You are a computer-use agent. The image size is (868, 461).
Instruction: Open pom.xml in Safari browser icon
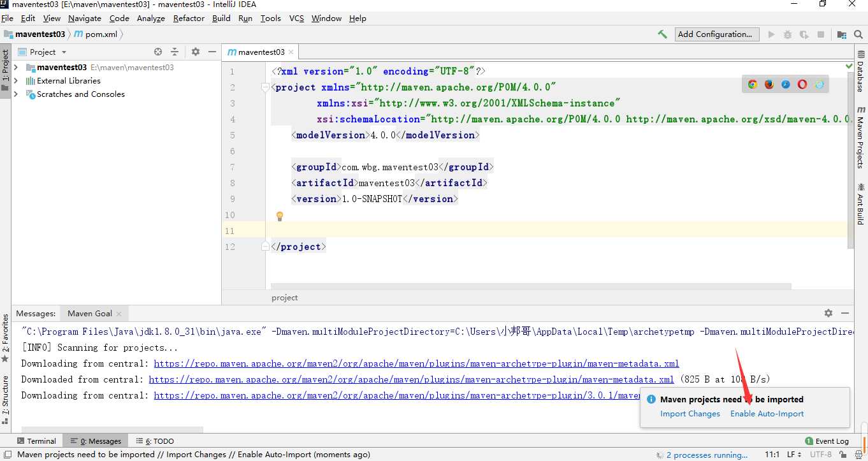point(786,84)
